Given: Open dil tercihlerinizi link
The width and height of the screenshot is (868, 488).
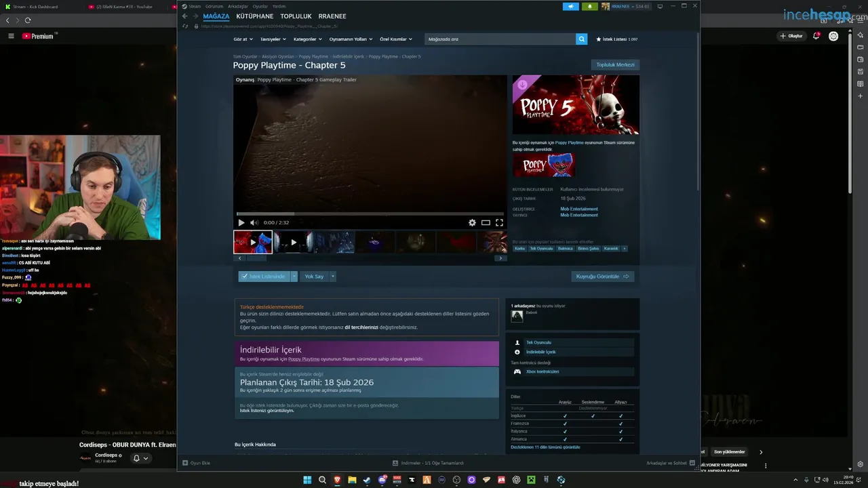Looking at the screenshot, I should (361, 327).
